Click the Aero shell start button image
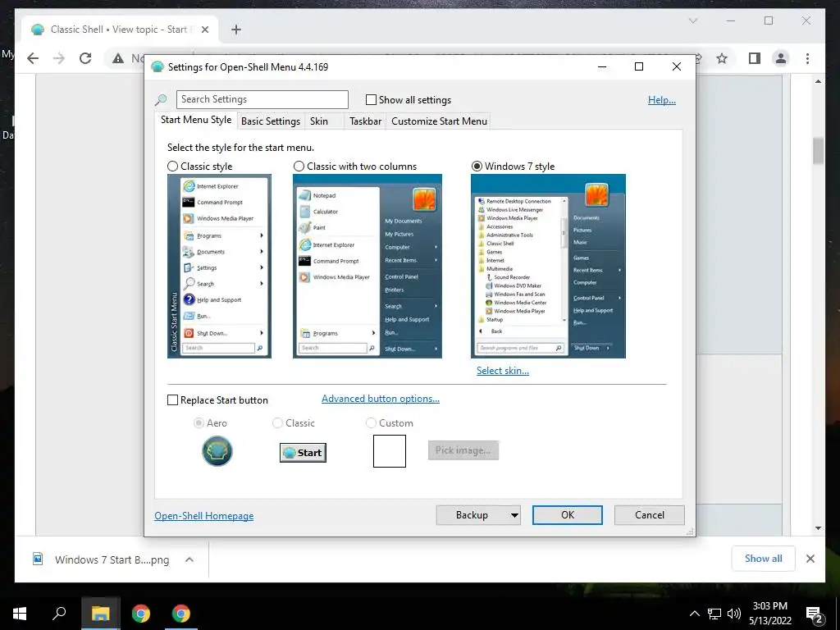The image size is (840, 630). (x=217, y=451)
